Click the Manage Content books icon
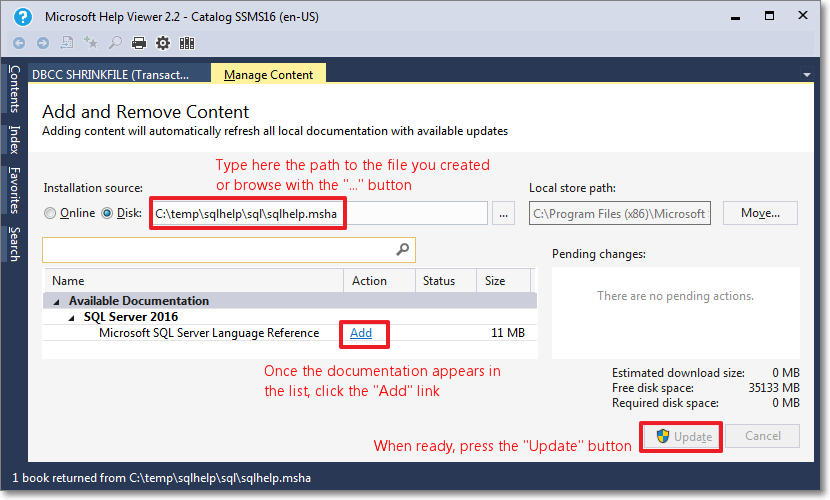 point(187,43)
